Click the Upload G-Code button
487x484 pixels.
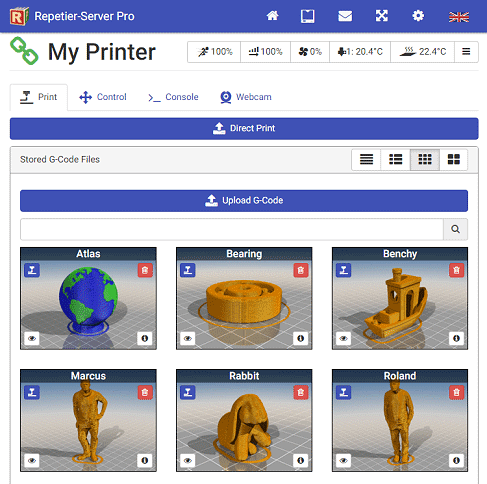pyautogui.click(x=244, y=201)
